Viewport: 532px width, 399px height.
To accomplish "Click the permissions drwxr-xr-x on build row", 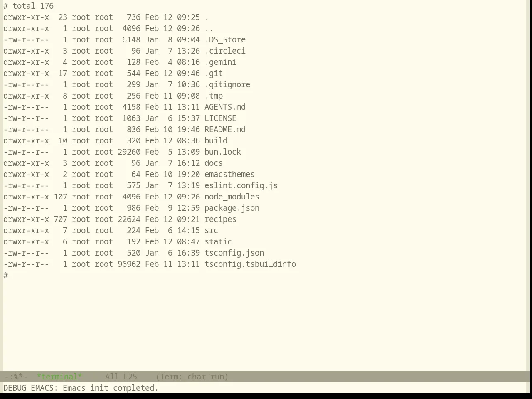I will pos(26,140).
